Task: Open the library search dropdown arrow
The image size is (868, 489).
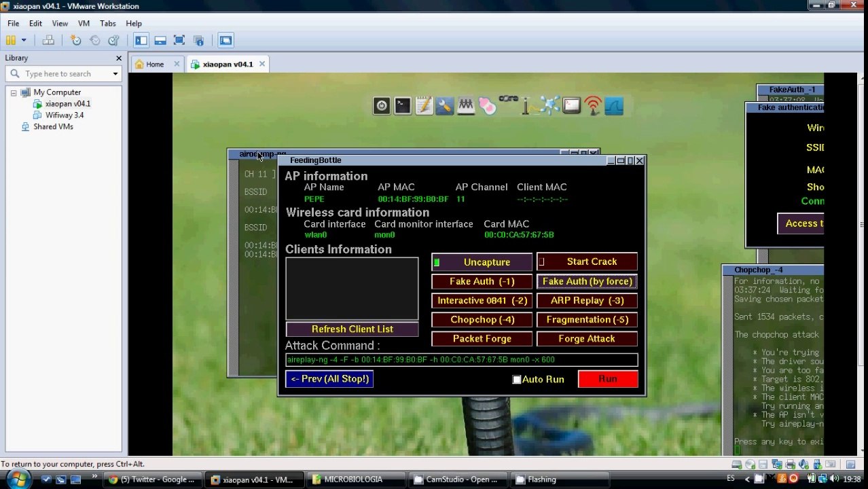Action: (x=115, y=73)
